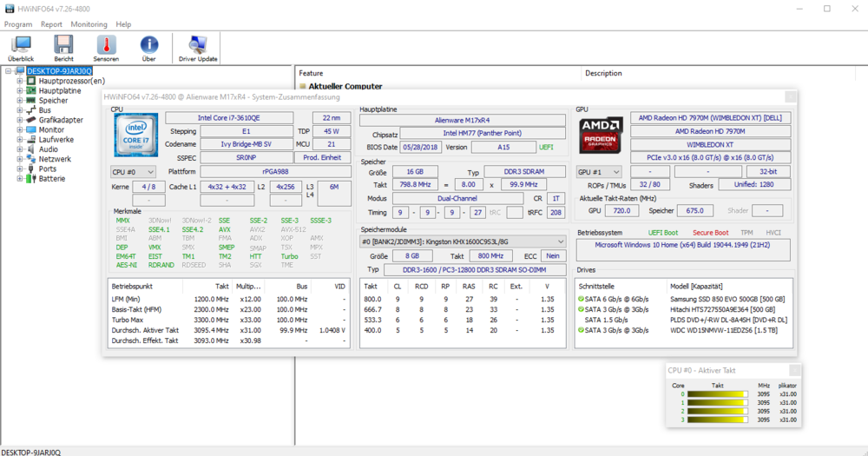This screenshot has width=868, height=456.
Task: Open the Report menu
Action: point(51,24)
